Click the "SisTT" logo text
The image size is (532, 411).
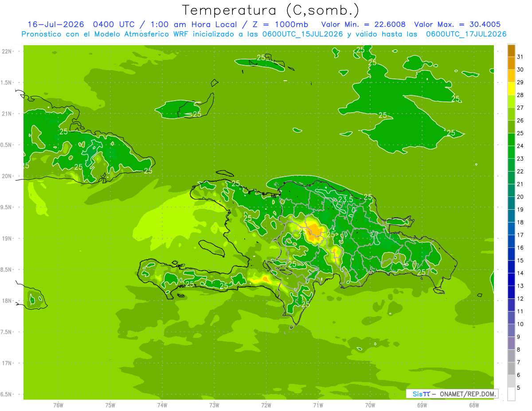pyautogui.click(x=421, y=394)
